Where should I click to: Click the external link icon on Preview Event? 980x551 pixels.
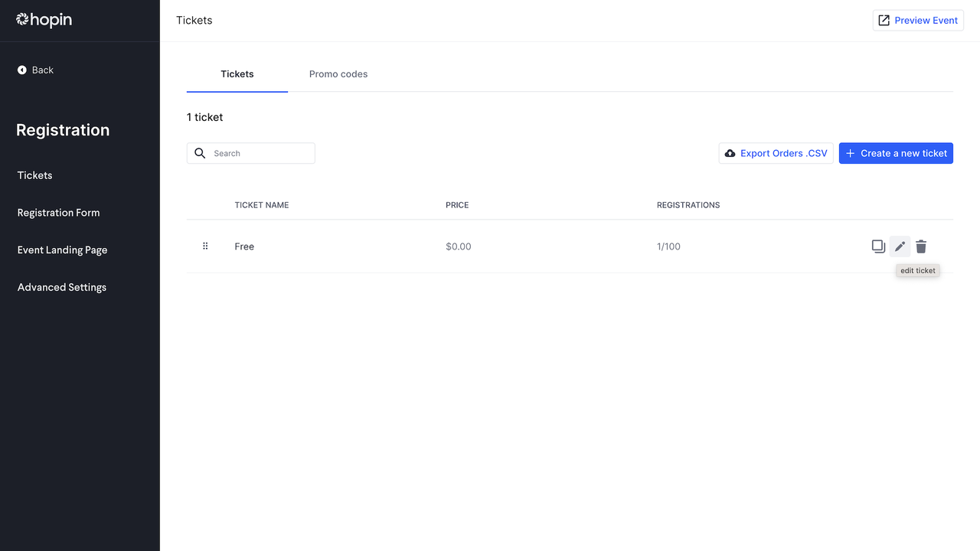pyautogui.click(x=885, y=20)
